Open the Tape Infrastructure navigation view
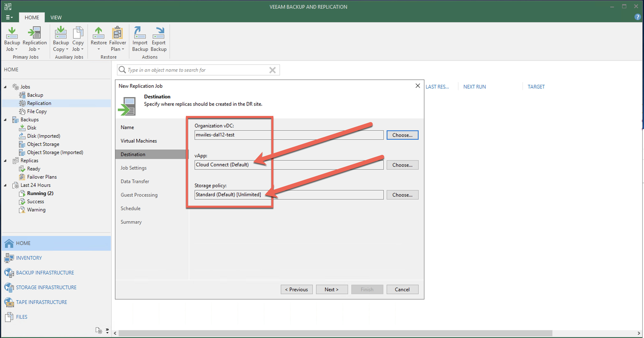Image resolution: width=644 pixels, height=338 pixels. click(41, 302)
